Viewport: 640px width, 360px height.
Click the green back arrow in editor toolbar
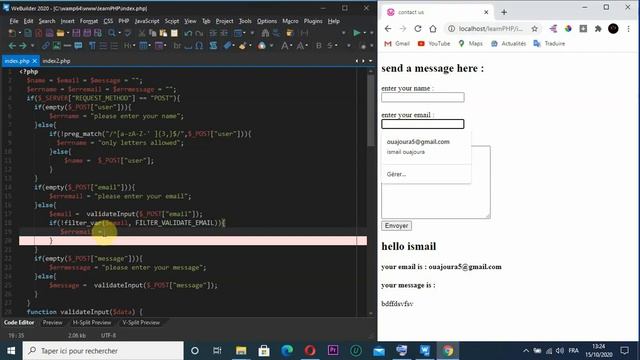12,46
